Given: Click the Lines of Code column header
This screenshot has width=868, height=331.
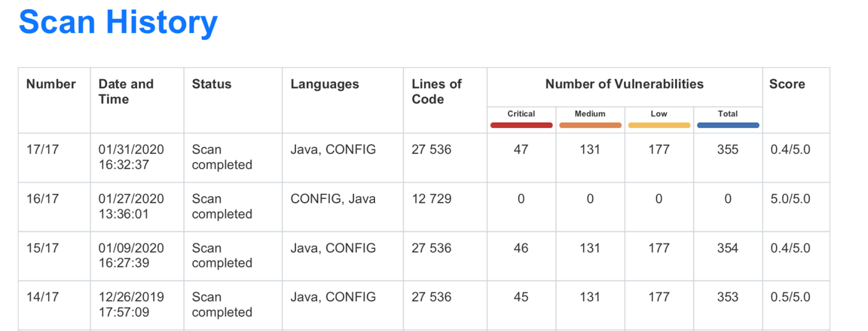Looking at the screenshot, I should pyautogui.click(x=436, y=92).
